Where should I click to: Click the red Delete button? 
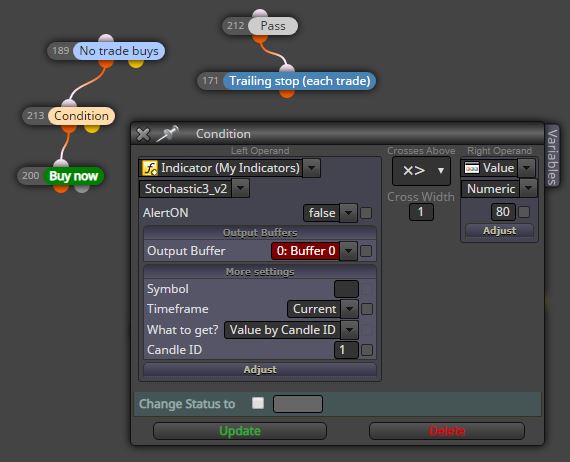click(x=447, y=431)
